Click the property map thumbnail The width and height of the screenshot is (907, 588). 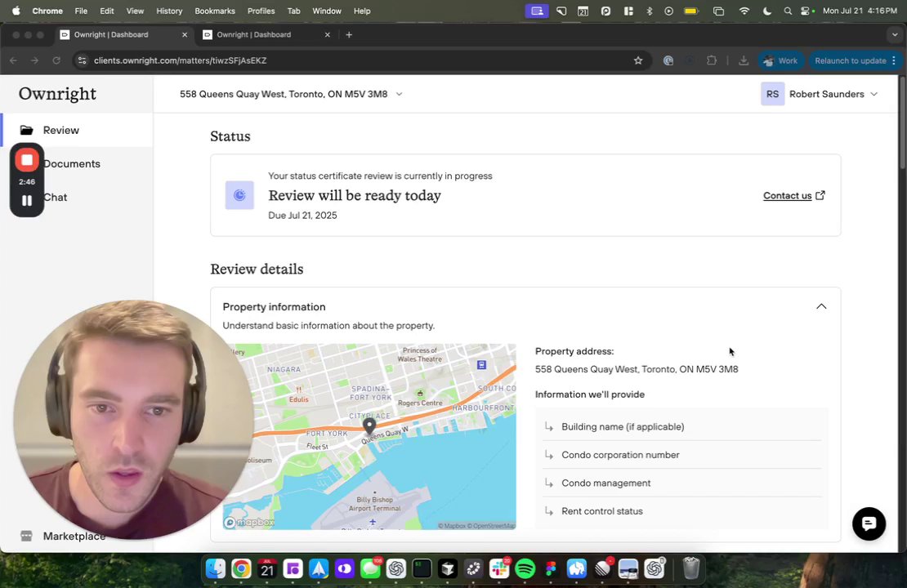pos(369,437)
